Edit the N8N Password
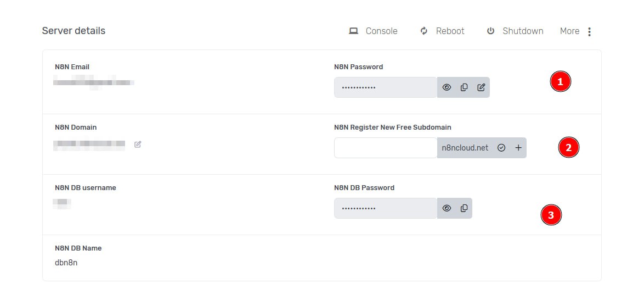The image size is (644, 289). (481, 87)
